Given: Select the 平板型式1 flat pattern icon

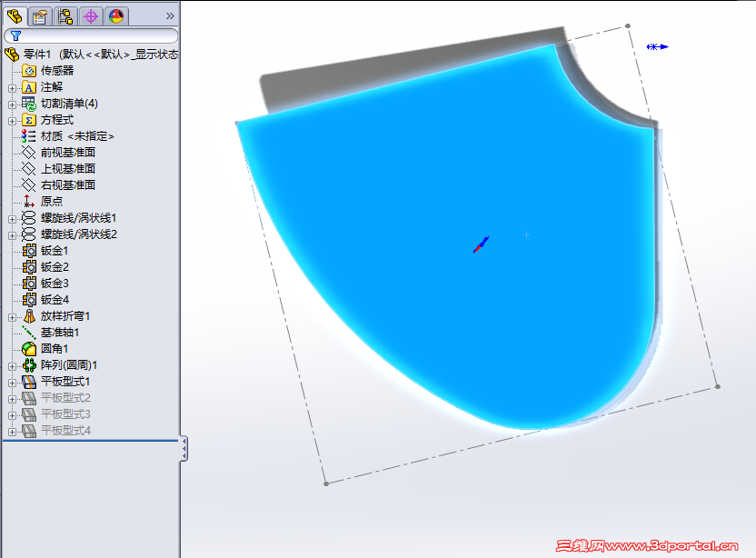Looking at the screenshot, I should coord(29,382).
